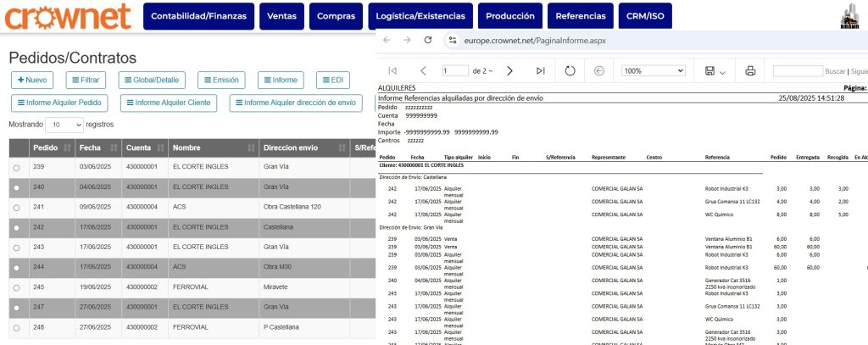
Task: Click the address bar URL europe.crownet.net
Action: [535, 41]
